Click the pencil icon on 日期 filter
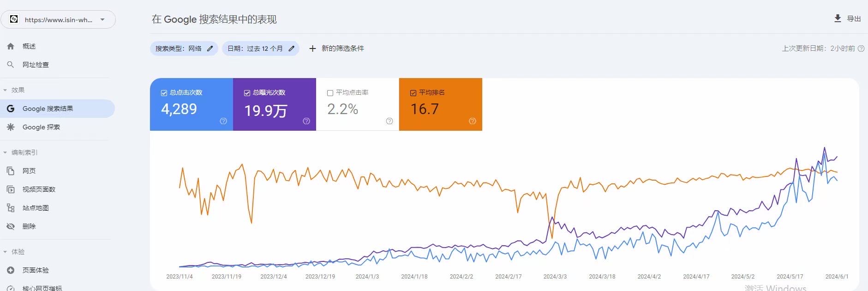This screenshot has width=868, height=291. [292, 48]
